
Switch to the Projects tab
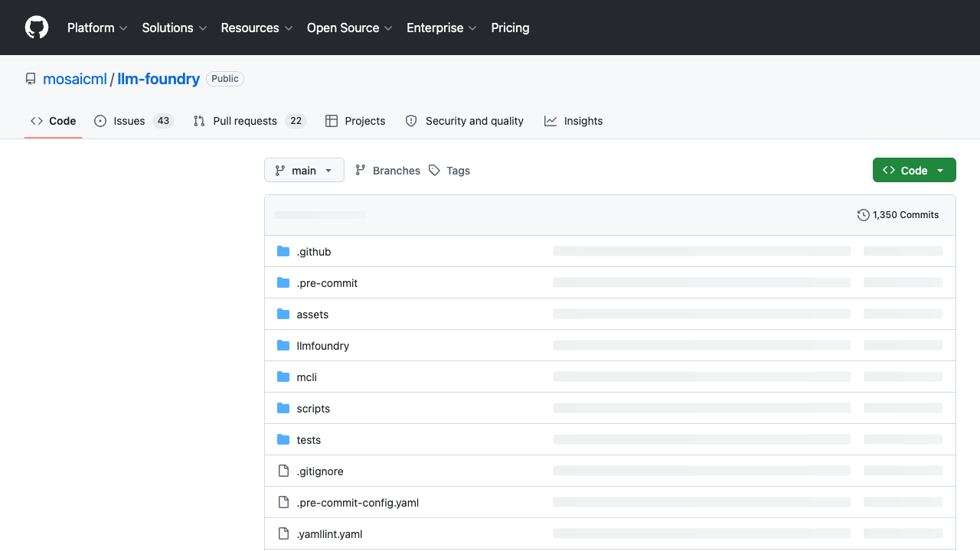(355, 121)
